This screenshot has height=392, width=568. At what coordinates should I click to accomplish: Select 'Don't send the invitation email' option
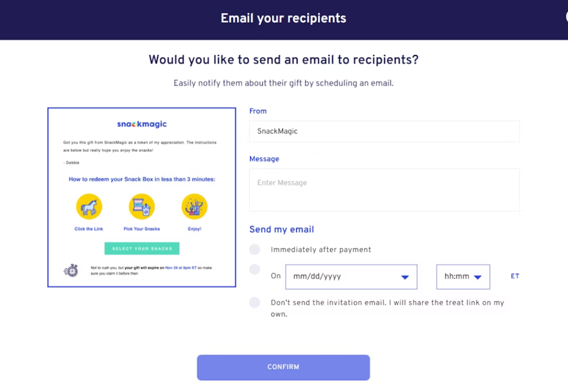(255, 302)
